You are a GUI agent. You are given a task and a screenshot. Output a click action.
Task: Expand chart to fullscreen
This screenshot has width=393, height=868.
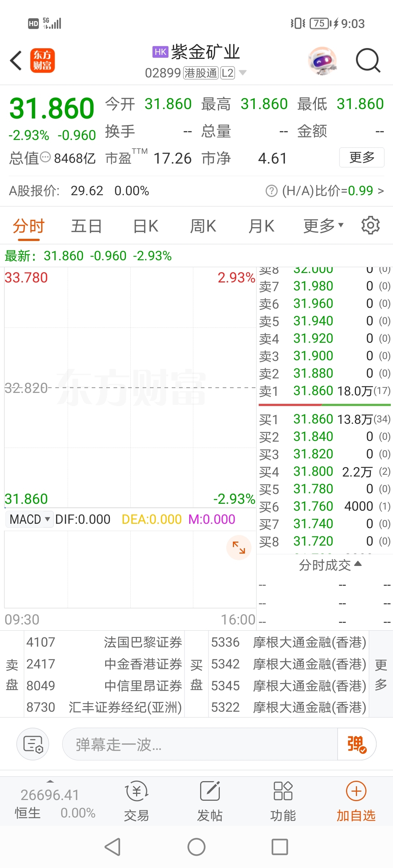239,547
